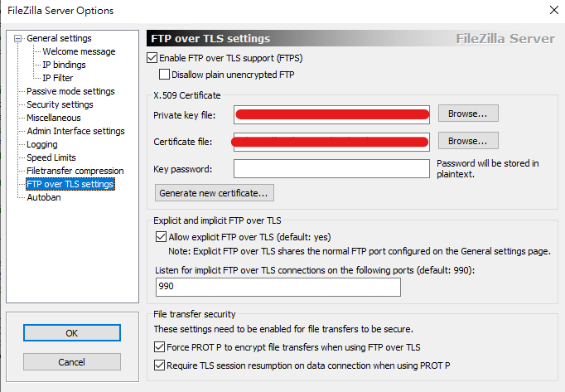This screenshot has height=392, width=565.
Task: Click the implicit TLS ports field
Action: pos(278,287)
